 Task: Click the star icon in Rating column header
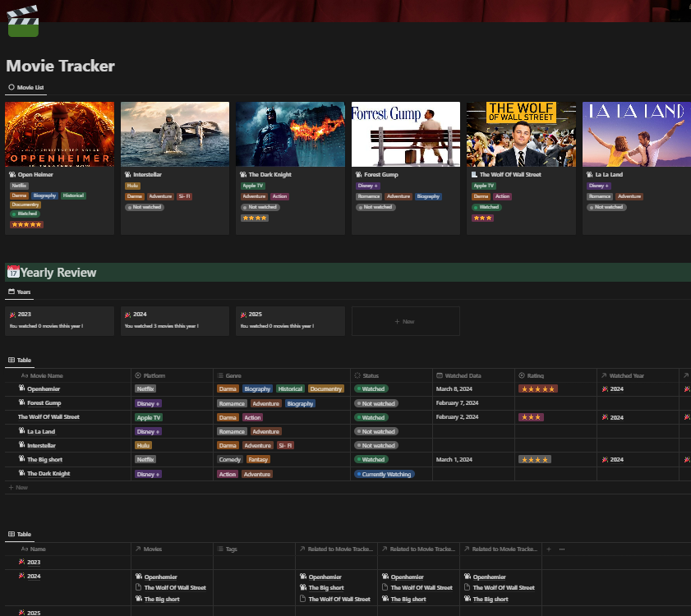coord(519,375)
